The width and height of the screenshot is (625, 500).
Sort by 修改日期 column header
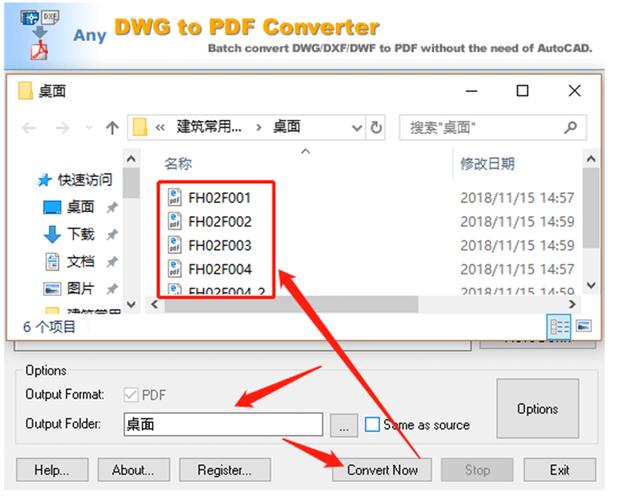(487, 163)
